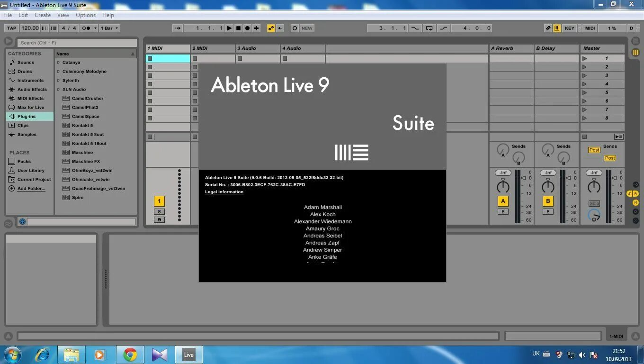The width and height of the screenshot is (644, 364).
Task: Click the Punch-In switch icon
Action: pos(415,28)
